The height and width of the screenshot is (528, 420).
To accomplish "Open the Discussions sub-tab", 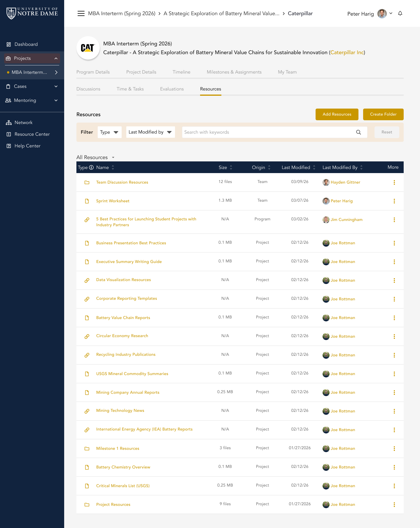I will pyautogui.click(x=88, y=89).
